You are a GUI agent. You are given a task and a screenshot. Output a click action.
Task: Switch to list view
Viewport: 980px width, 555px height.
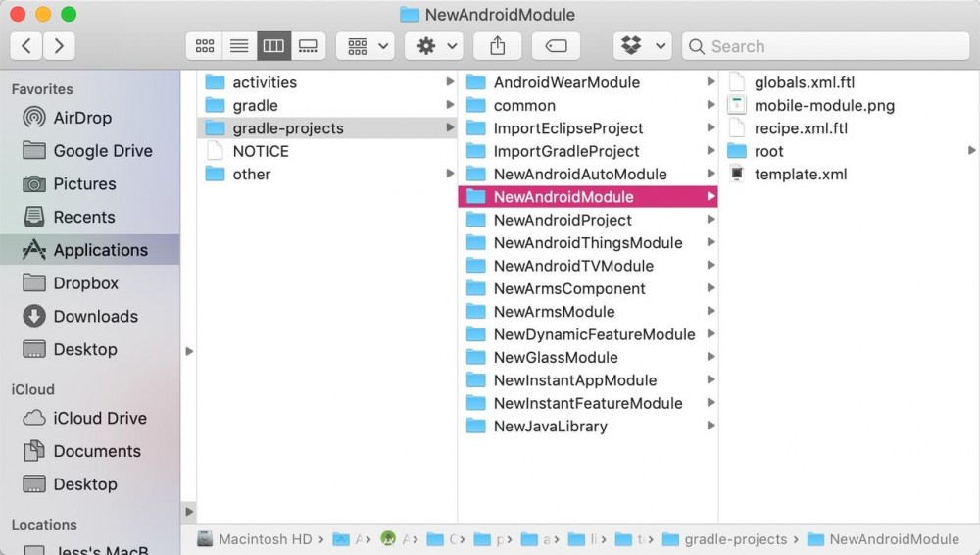tap(239, 46)
